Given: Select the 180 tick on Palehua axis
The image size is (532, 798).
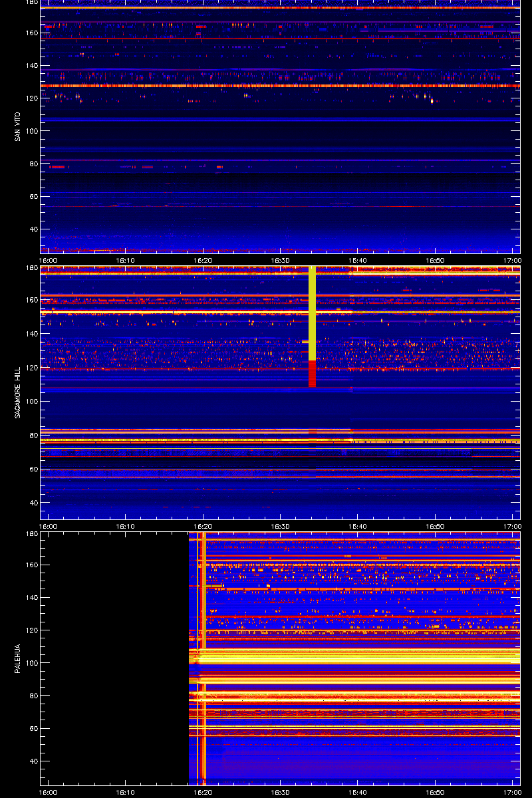Looking at the screenshot, I should click(31, 534).
